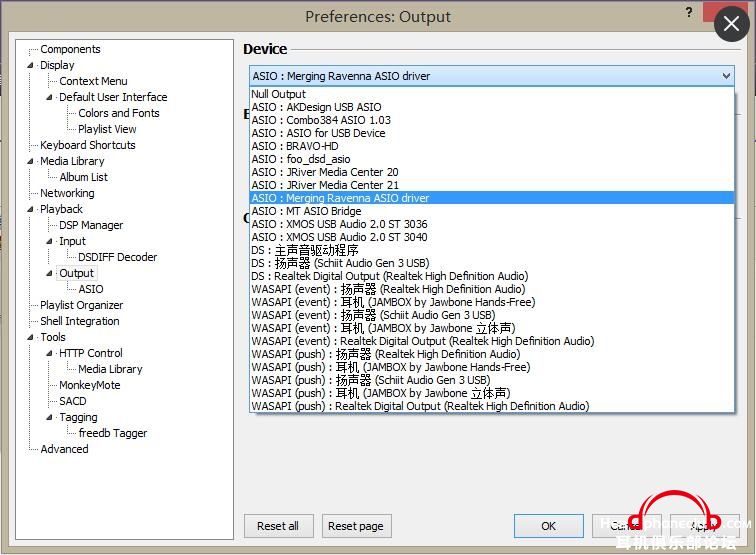Open Networking preferences
756x555 pixels.
(67, 193)
